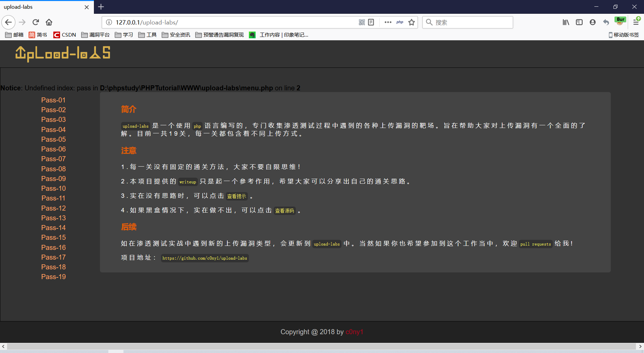Open the Pass-07 level
Screen dimensions: 644x353
coord(53,159)
